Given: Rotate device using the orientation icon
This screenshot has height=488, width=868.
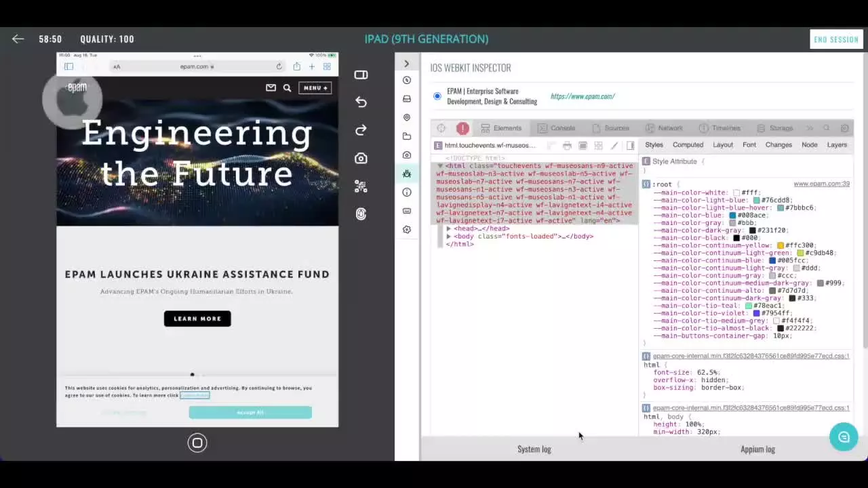Looking at the screenshot, I should click(361, 75).
